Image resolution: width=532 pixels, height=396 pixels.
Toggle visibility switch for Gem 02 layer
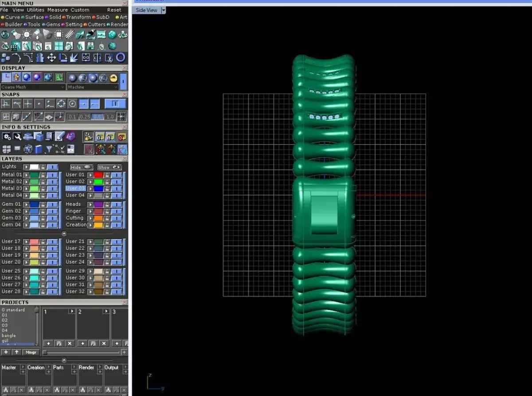53,211
